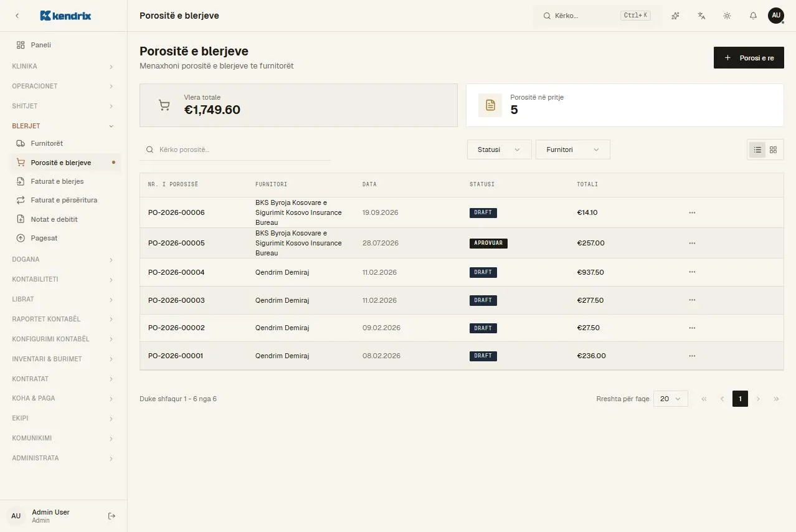Click the APROVUAR status badge

[x=488, y=243]
